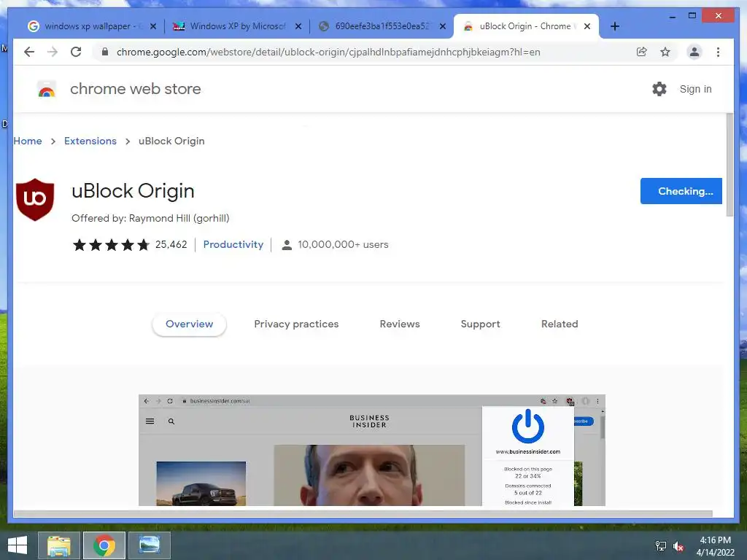Open the Related tab
747x560 pixels.
(x=560, y=324)
